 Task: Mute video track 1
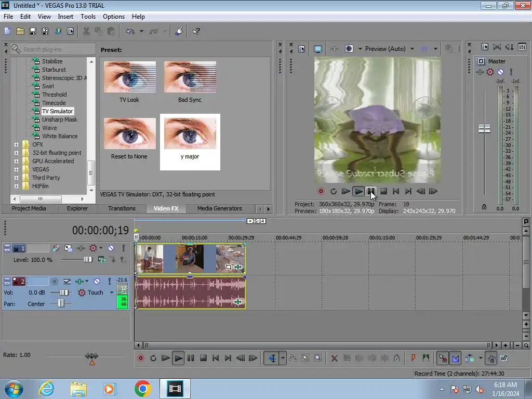pos(111,248)
